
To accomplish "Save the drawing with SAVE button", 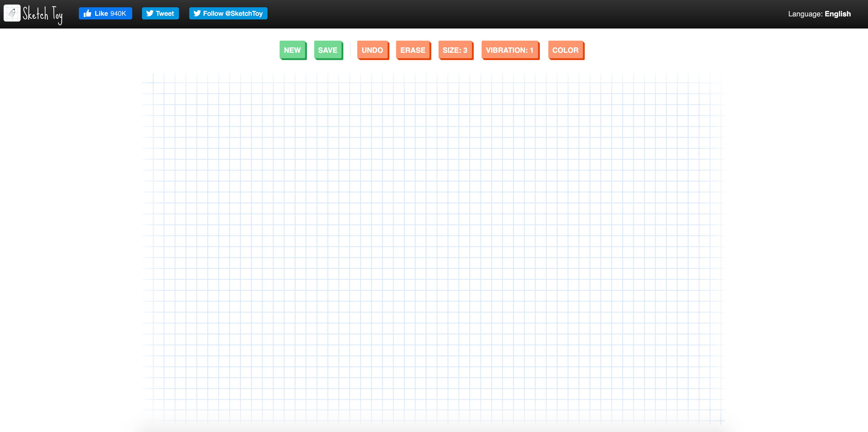I will tap(328, 50).
